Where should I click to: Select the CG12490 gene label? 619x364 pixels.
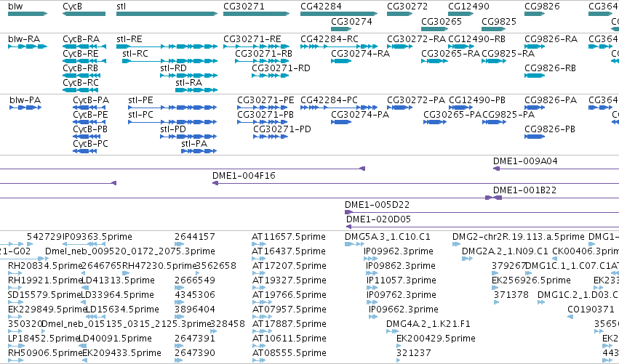pyautogui.click(x=468, y=7)
